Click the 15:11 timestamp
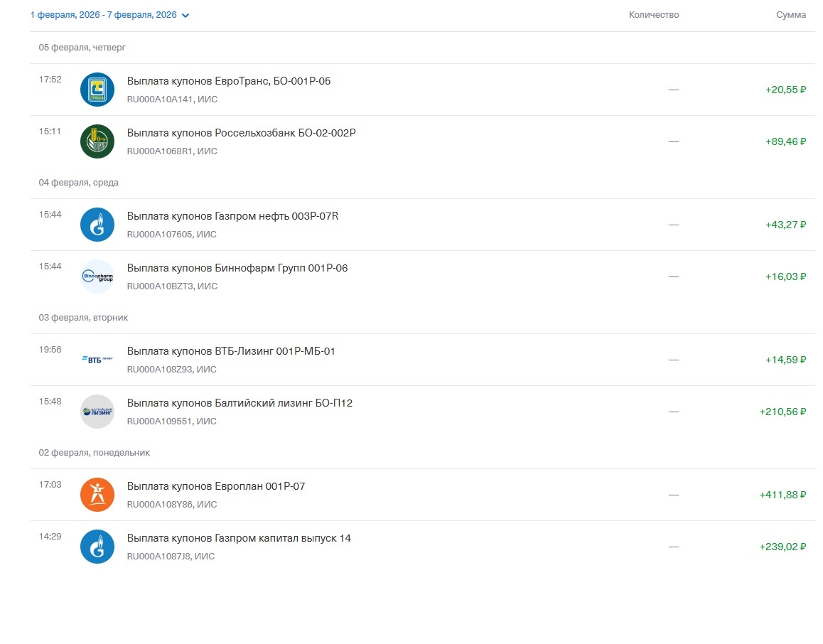This screenshot has height=644, width=823. [50, 132]
